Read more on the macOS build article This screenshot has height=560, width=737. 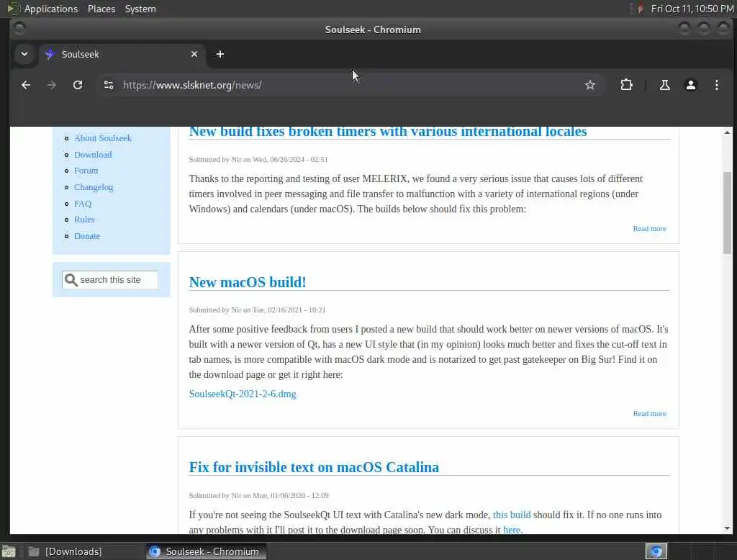click(x=649, y=414)
